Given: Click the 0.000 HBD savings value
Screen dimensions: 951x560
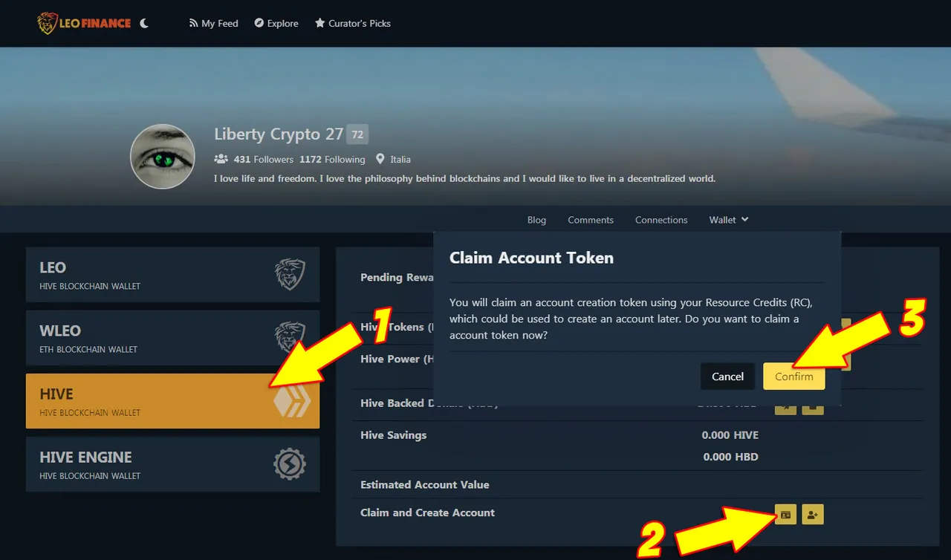Looking at the screenshot, I should tap(730, 457).
